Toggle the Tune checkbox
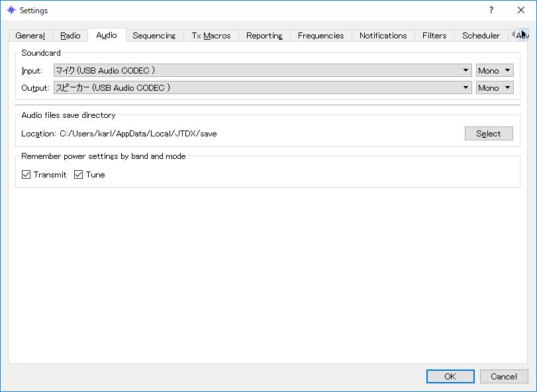Viewport: 537px width, 392px height. coord(78,175)
